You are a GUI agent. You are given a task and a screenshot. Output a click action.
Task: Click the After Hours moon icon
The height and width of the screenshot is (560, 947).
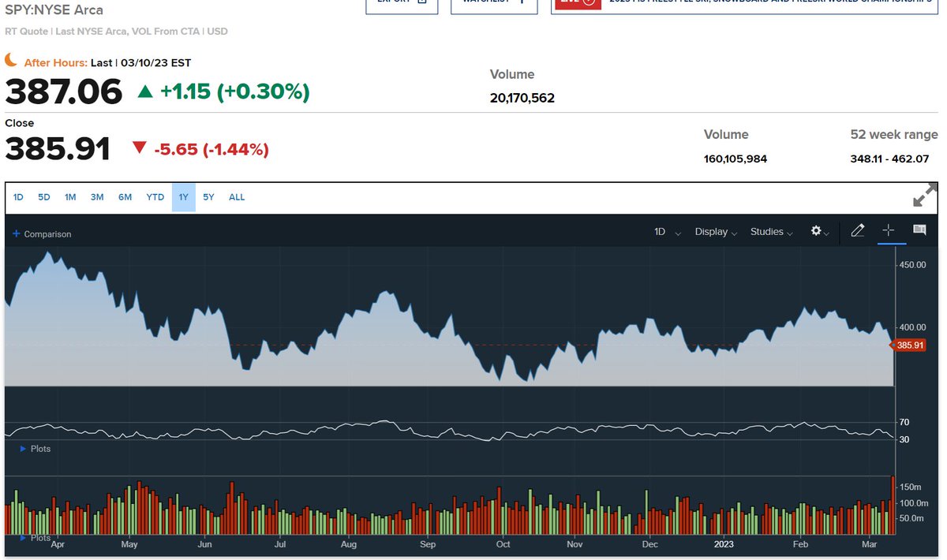11,61
